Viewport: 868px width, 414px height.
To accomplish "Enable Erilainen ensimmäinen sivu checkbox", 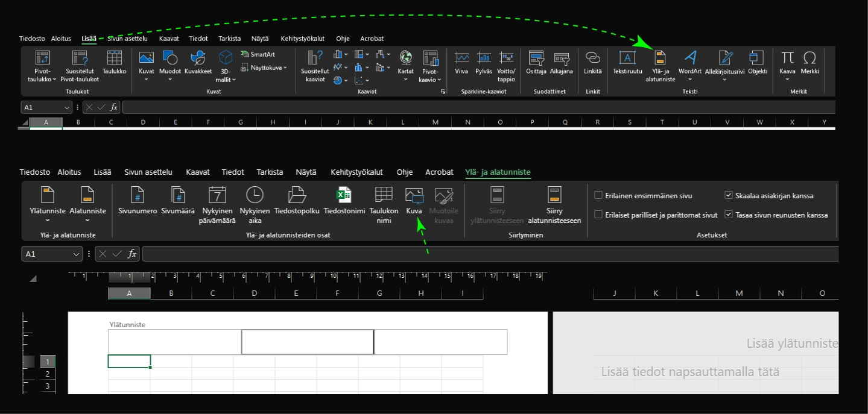I will pos(598,196).
